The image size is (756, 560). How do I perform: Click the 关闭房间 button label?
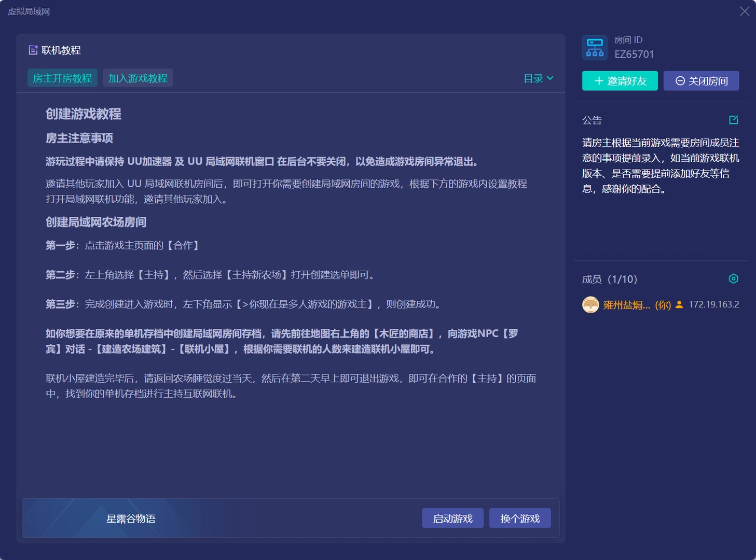(708, 81)
